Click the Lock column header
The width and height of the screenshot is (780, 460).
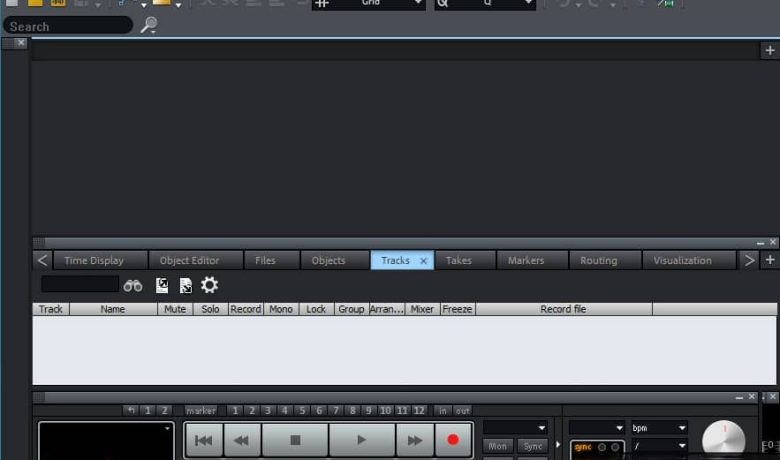tap(316, 309)
